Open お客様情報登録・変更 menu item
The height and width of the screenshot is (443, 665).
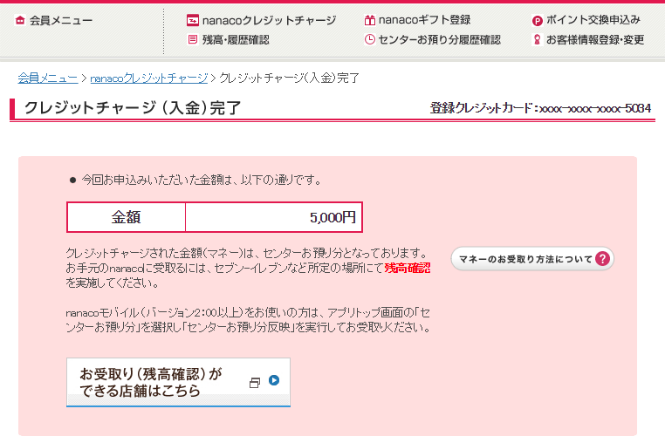tap(595, 40)
